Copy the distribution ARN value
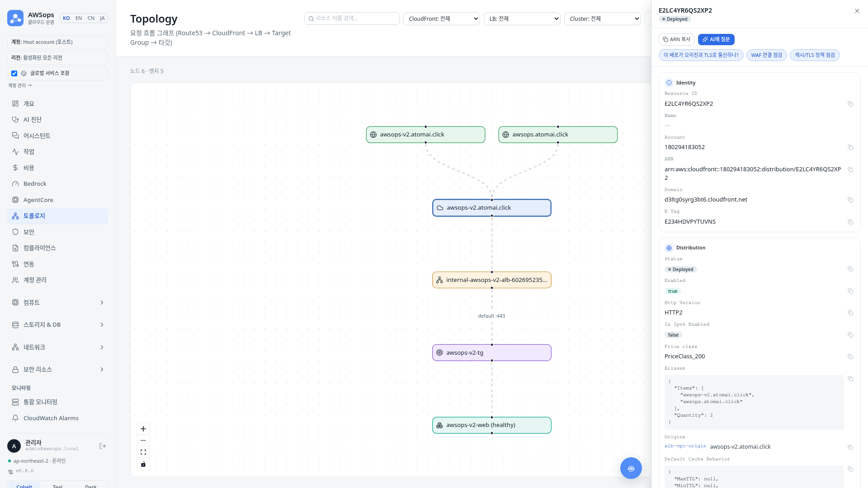 click(850, 169)
